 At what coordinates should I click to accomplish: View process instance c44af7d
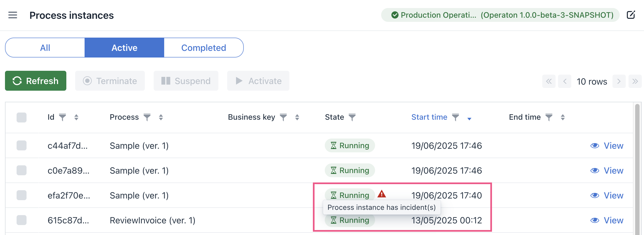(607, 146)
